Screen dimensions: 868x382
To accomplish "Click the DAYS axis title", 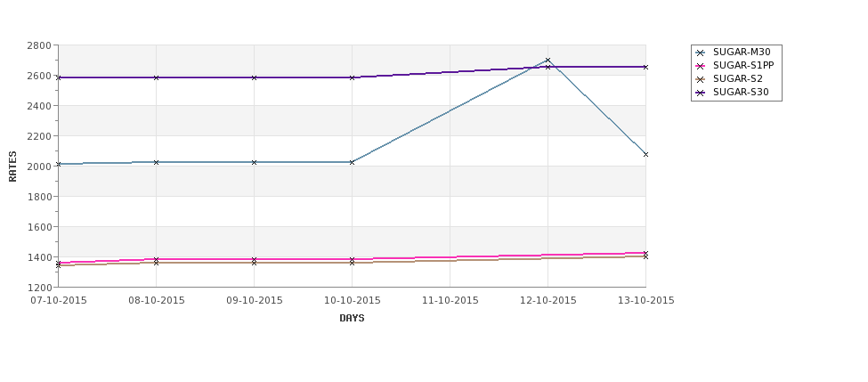I will click(x=352, y=319).
